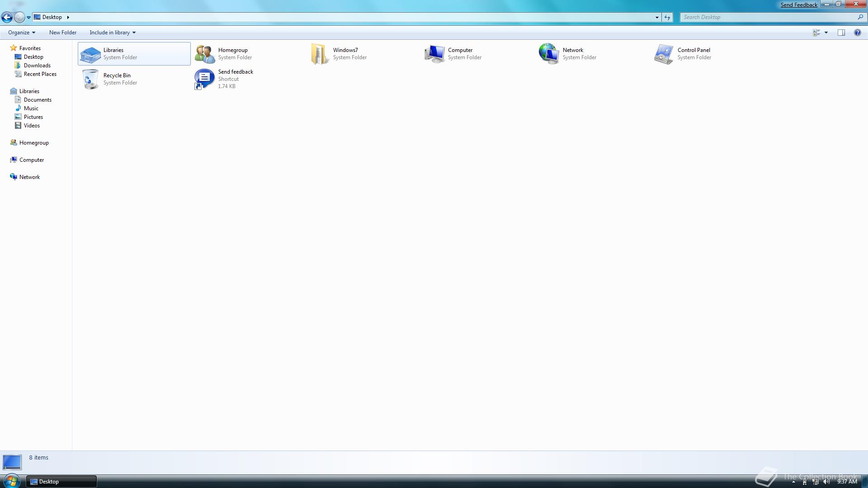This screenshot has width=868, height=488.
Task: Select Network in navigation pane
Action: click(x=29, y=177)
